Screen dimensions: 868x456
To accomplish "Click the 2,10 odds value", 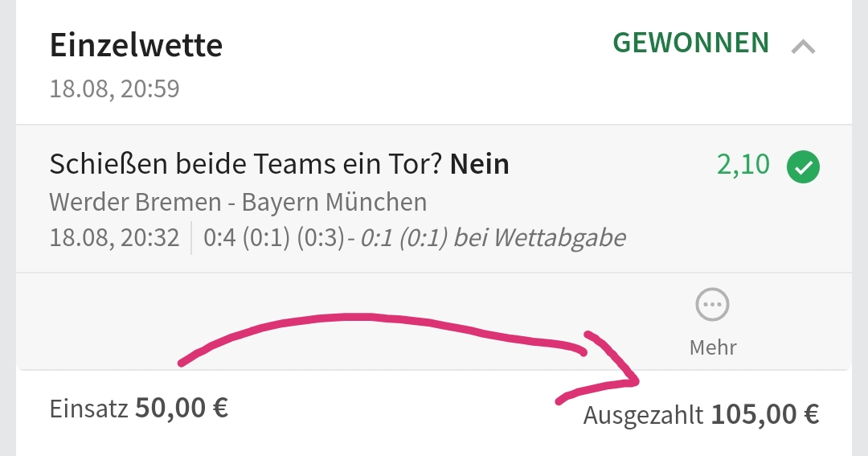I will (743, 165).
